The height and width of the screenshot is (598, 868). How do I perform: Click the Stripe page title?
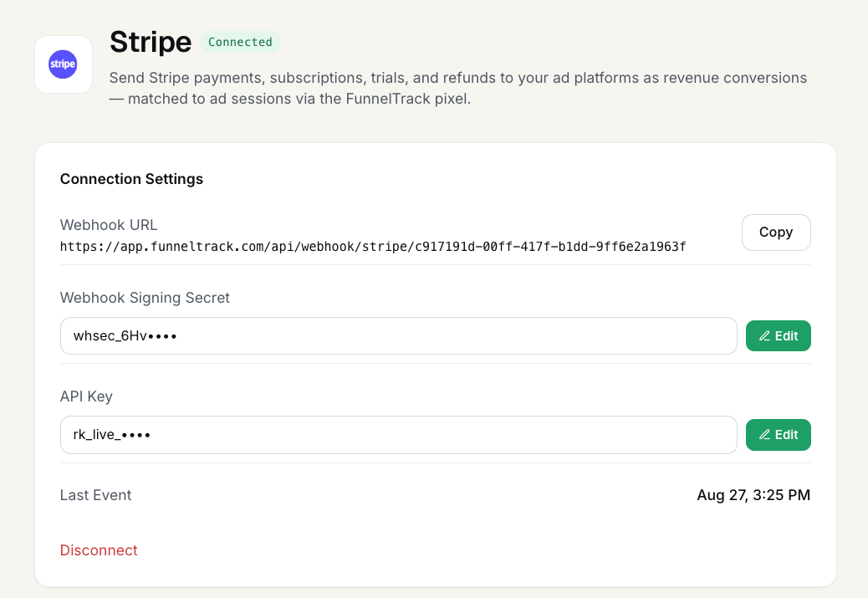click(151, 42)
